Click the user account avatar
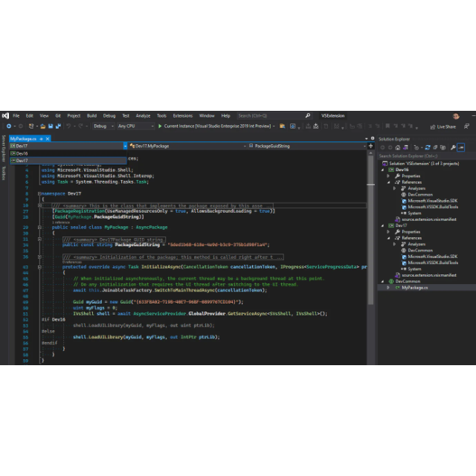This screenshot has height=476, width=476. tap(456, 116)
